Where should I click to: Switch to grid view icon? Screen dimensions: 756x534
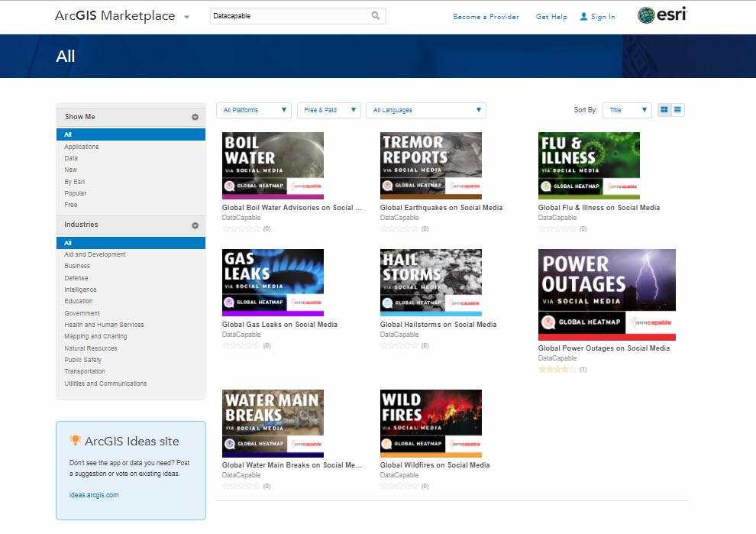664,110
